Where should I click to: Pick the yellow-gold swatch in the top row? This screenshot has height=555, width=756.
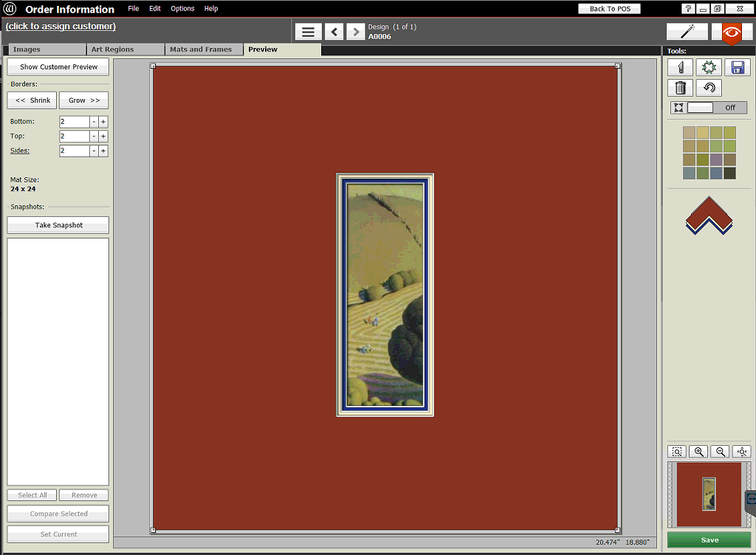click(703, 133)
